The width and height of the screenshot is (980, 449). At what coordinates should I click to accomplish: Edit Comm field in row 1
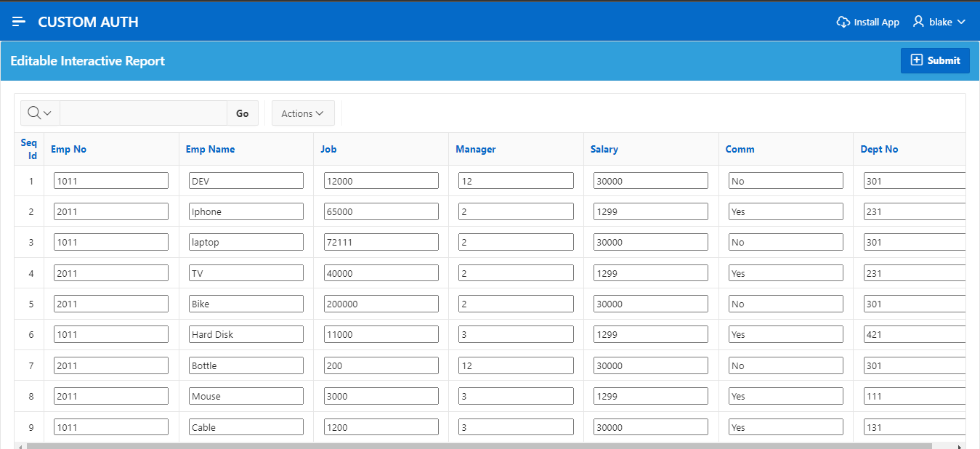[x=786, y=181]
